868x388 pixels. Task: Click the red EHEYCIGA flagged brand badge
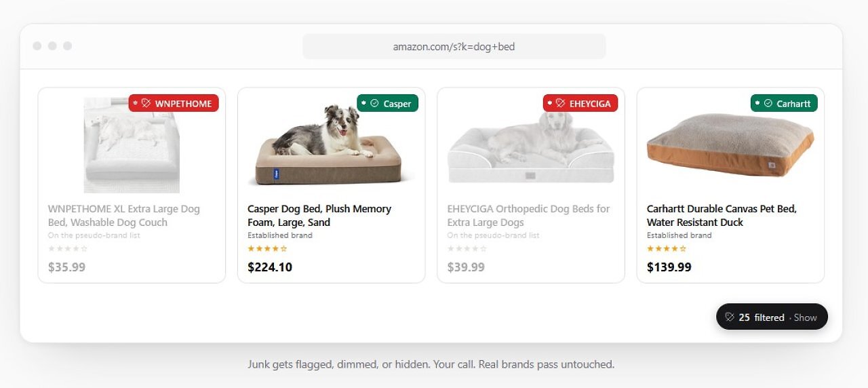(580, 103)
